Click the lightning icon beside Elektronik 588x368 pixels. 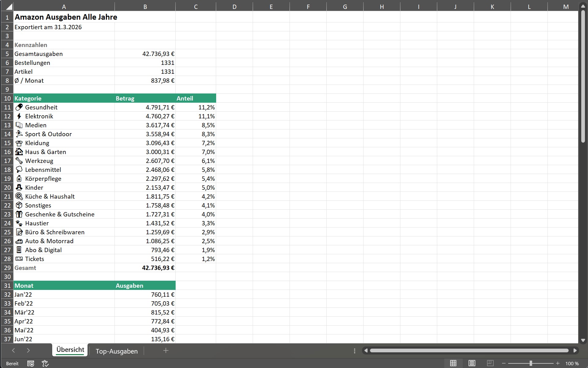[19, 116]
